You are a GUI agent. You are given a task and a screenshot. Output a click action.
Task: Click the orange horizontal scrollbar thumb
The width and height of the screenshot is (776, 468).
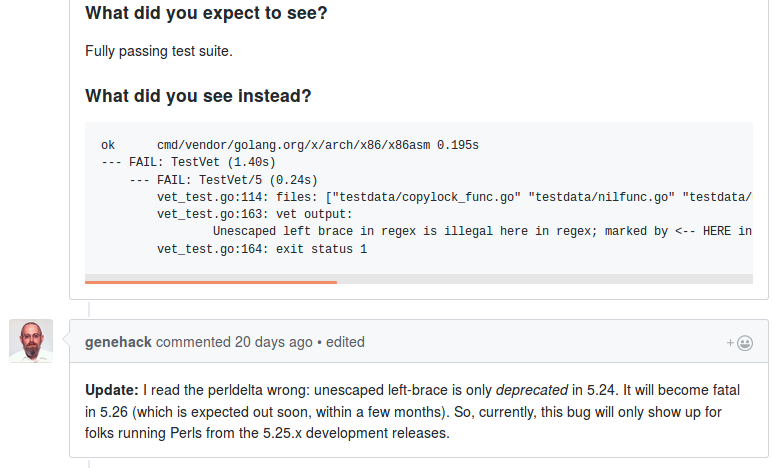210,282
